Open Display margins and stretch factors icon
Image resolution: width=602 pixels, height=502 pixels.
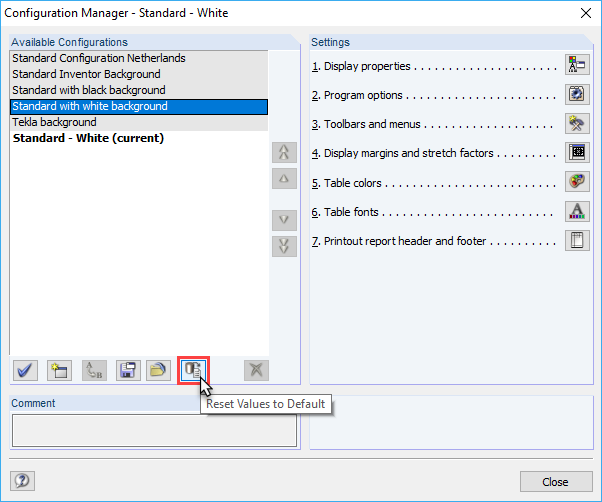click(x=577, y=152)
